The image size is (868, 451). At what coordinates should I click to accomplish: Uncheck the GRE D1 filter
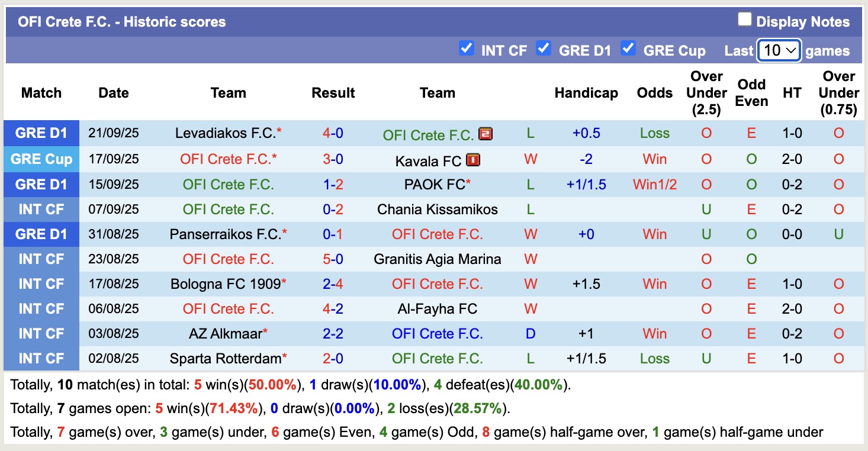click(544, 50)
